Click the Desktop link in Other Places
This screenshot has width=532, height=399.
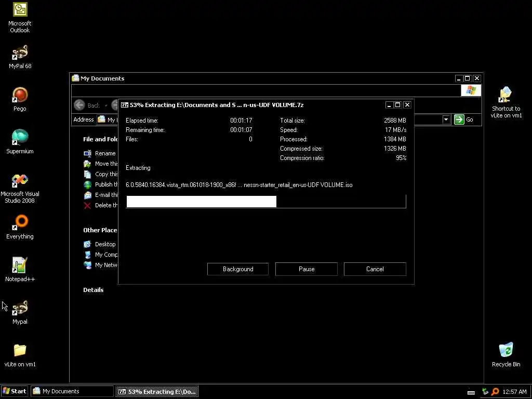click(x=105, y=244)
